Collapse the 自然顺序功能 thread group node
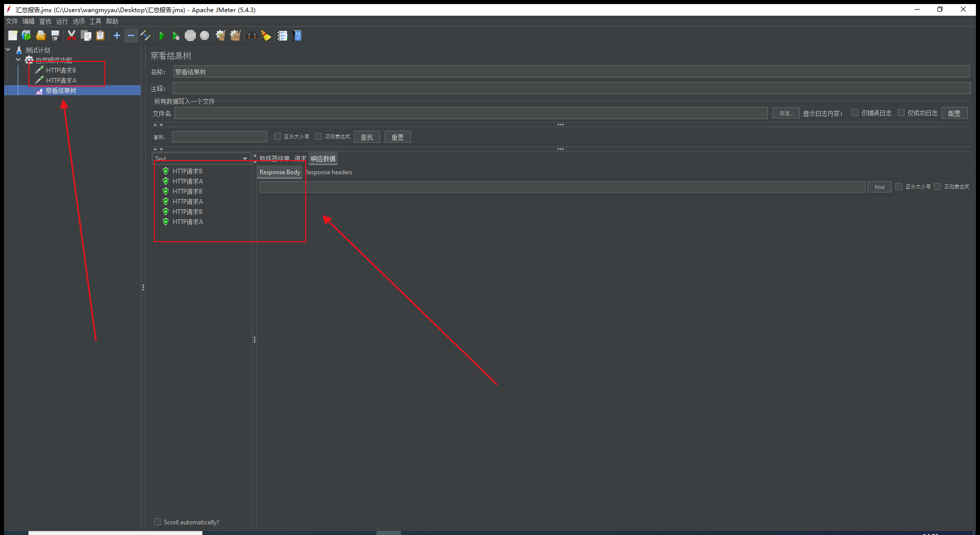The width and height of the screenshot is (980, 535). 18,60
